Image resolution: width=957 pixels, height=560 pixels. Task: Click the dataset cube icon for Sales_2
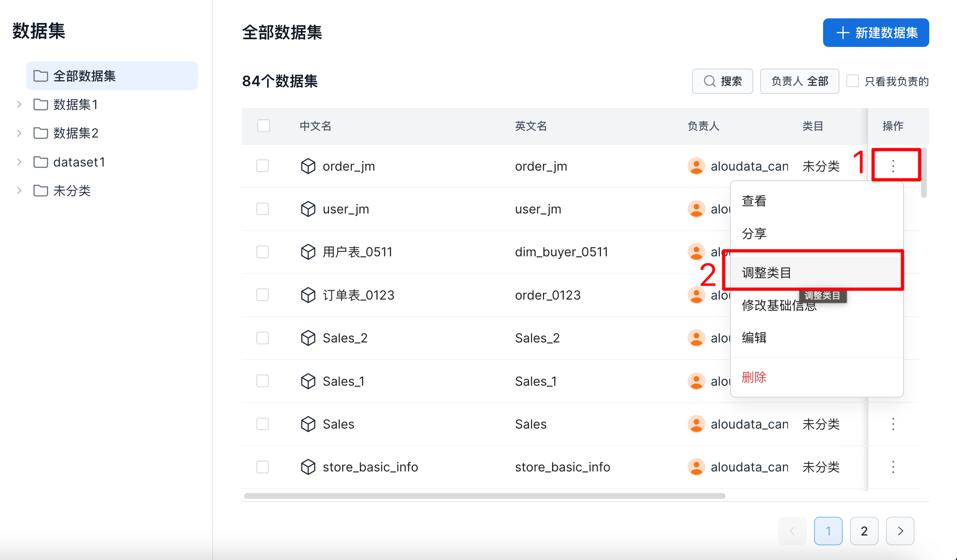pos(308,338)
